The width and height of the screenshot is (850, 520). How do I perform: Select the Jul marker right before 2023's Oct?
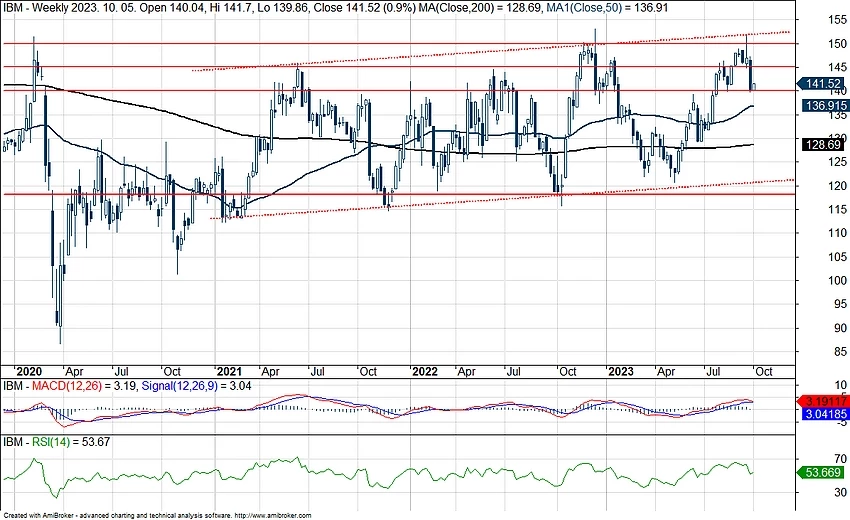tap(713, 371)
